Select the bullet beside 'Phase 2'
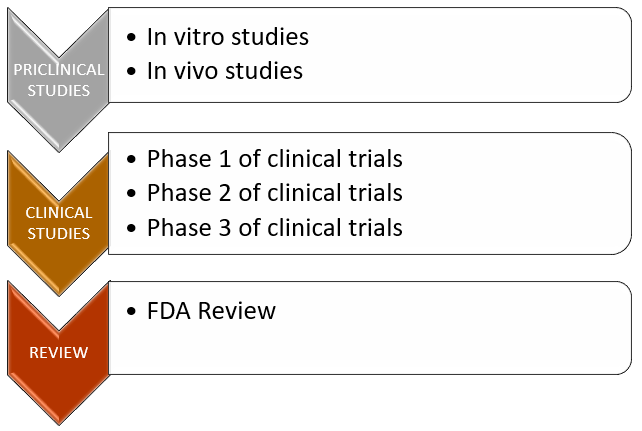The height and width of the screenshot is (431, 642). [133, 193]
